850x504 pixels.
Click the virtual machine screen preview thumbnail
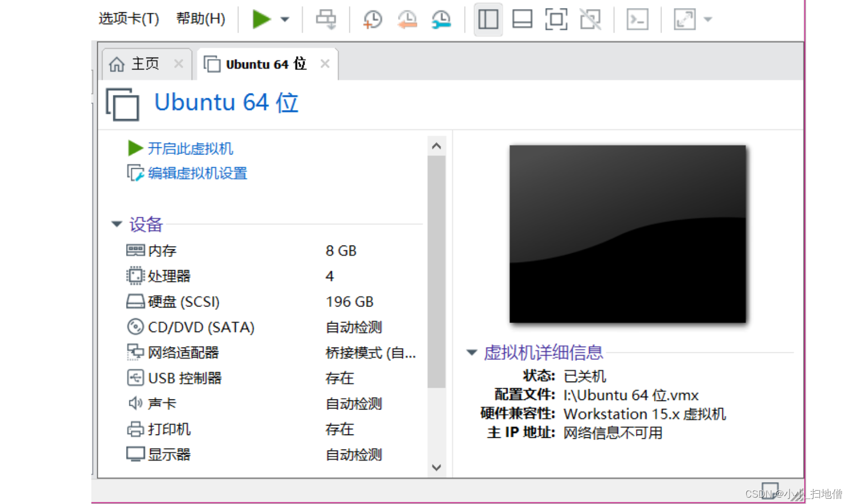628,234
